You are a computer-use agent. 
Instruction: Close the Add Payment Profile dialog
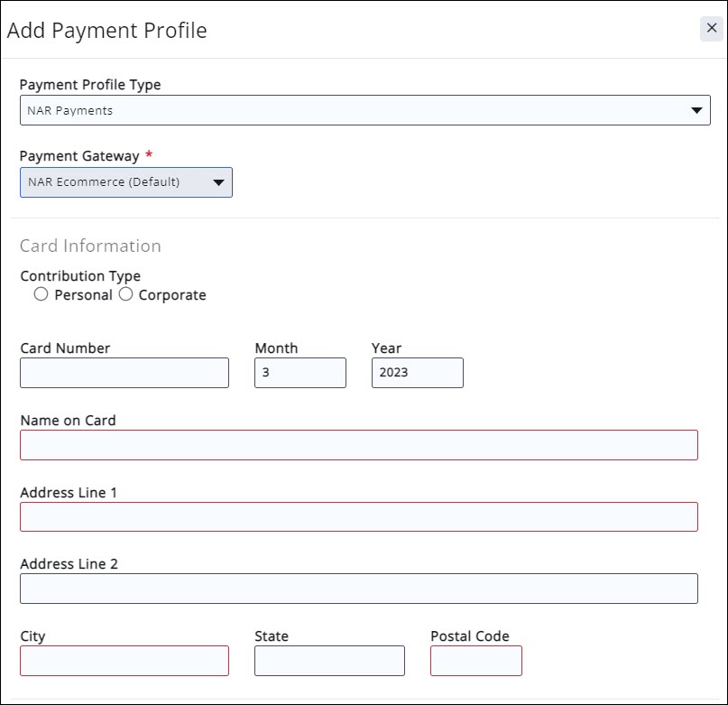[x=711, y=29]
